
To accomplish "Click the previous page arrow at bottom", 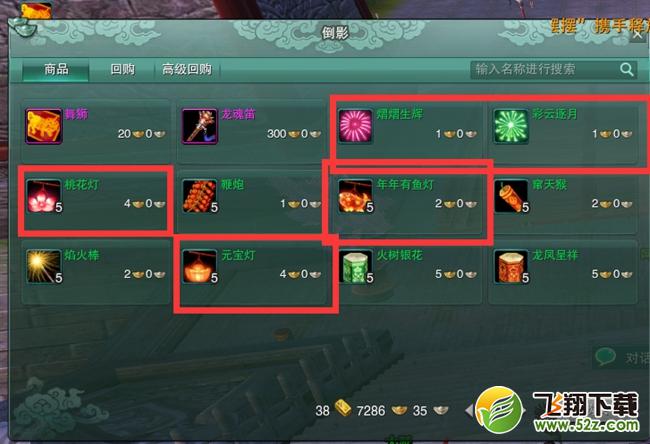I will coord(470,411).
